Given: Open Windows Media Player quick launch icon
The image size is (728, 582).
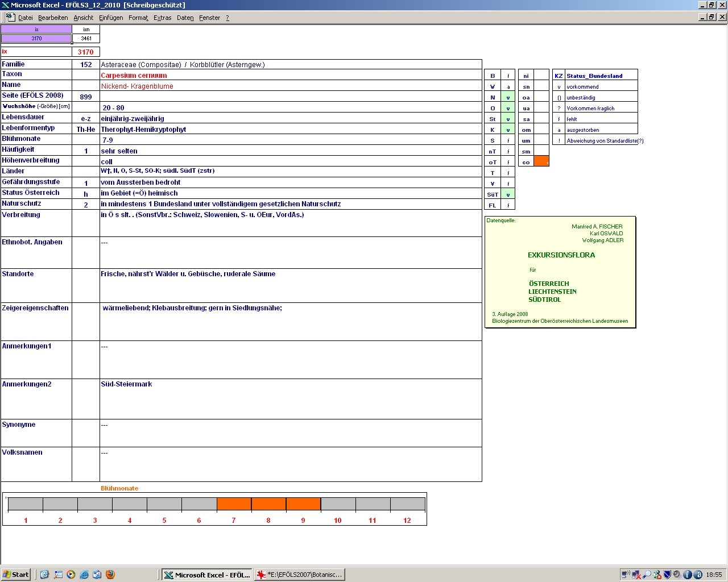Looking at the screenshot, I should pos(71,575).
